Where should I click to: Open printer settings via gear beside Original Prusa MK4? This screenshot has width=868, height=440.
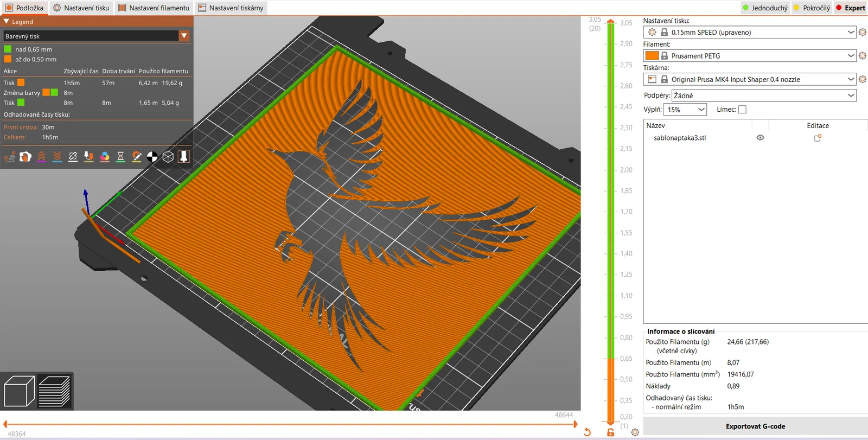(x=863, y=79)
